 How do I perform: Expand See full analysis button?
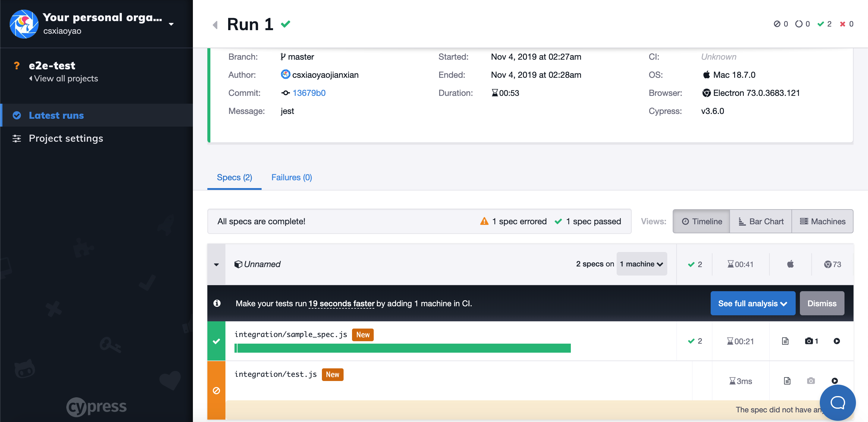coord(753,303)
